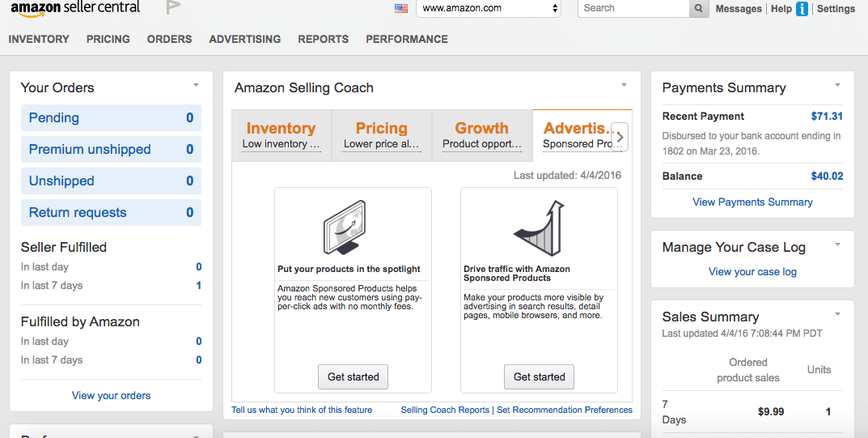Click the flag icon beside the logo
Image resolution: width=868 pixels, height=438 pixels.
click(172, 8)
